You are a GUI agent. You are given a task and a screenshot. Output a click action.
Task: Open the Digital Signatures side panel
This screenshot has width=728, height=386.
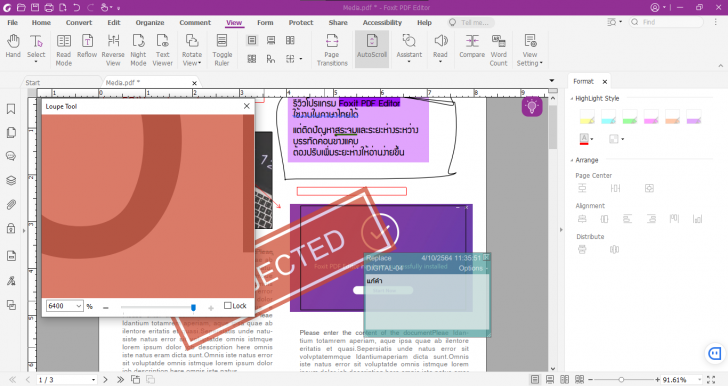[x=11, y=281]
